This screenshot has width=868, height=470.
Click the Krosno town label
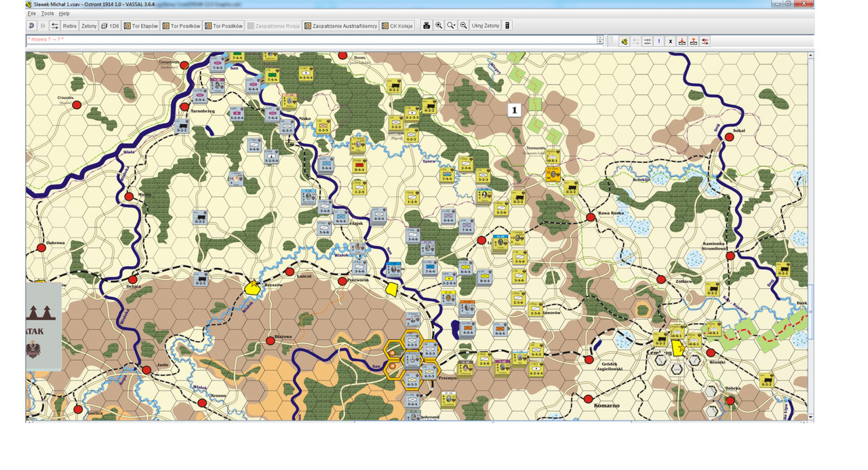218,395
